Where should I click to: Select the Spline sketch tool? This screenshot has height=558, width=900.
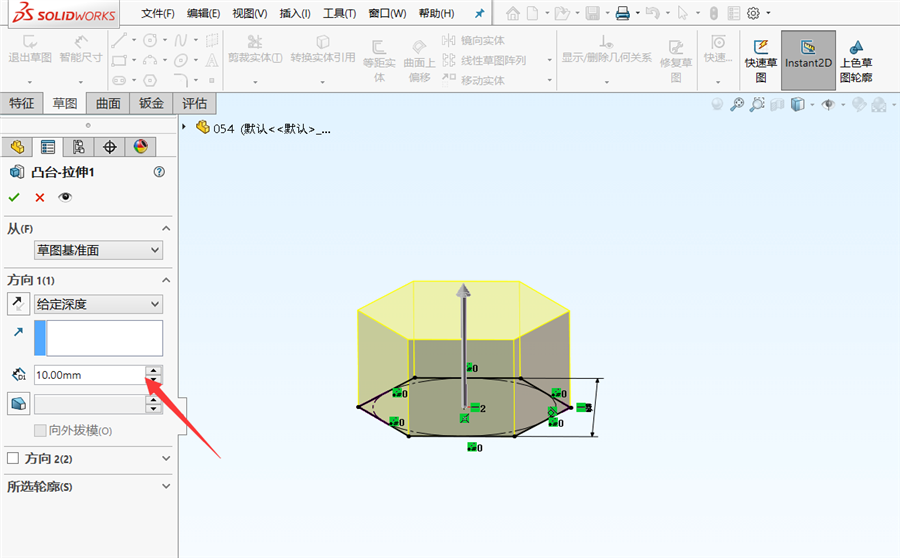(181, 40)
